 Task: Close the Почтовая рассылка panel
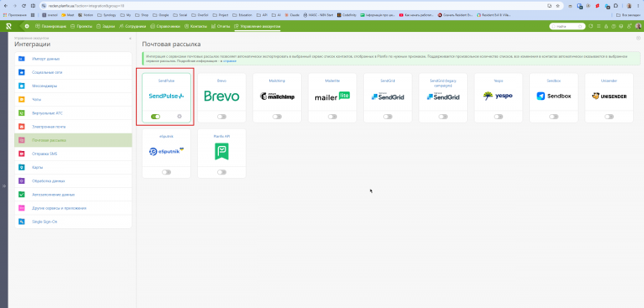point(638,38)
